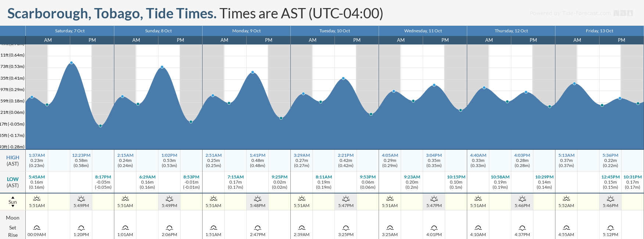The height and width of the screenshot is (239, 644).
Task: Click the 3:04PM 0.35m high tide cell
Action: pos(434,160)
